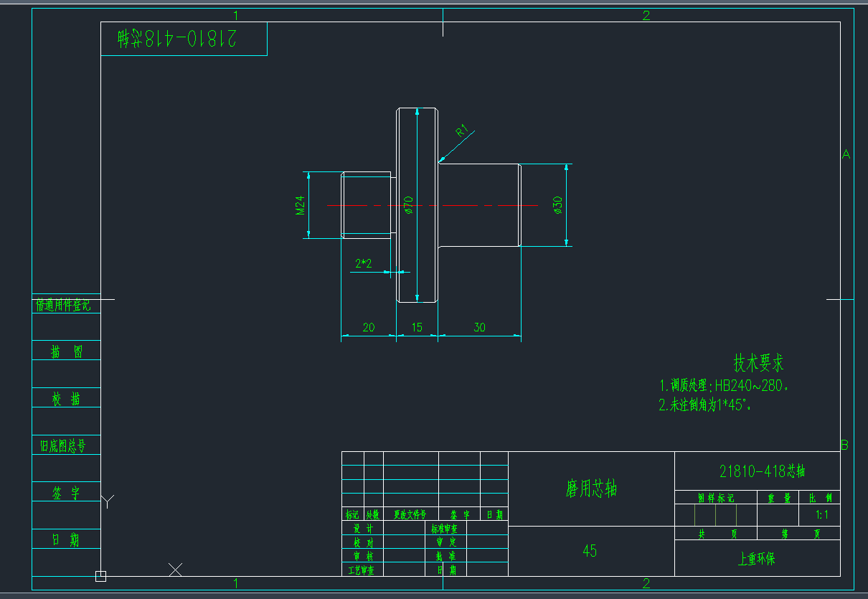
Task: Select the 2*2 groove dimension label
Action: [x=364, y=264]
